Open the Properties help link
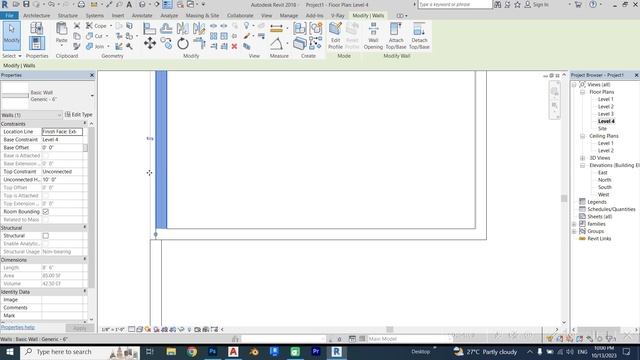 click(18, 327)
